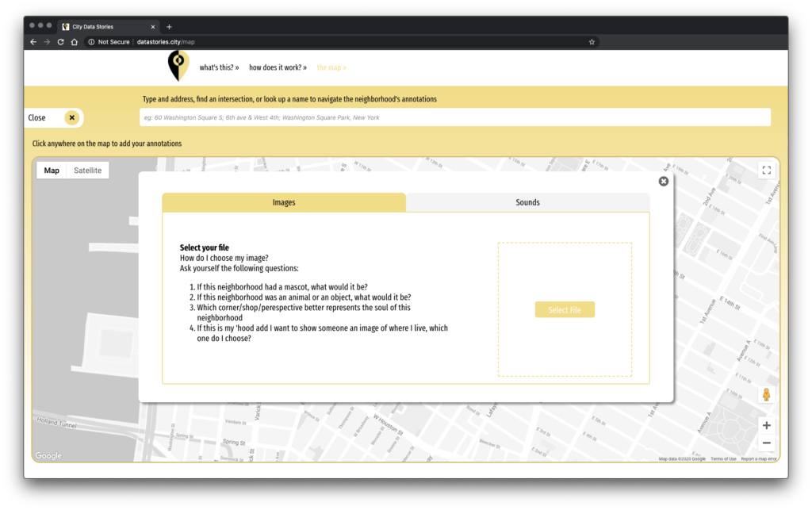Open the "how does it work?" page
Image resolution: width=812 pixels, height=510 pixels.
pyautogui.click(x=278, y=67)
